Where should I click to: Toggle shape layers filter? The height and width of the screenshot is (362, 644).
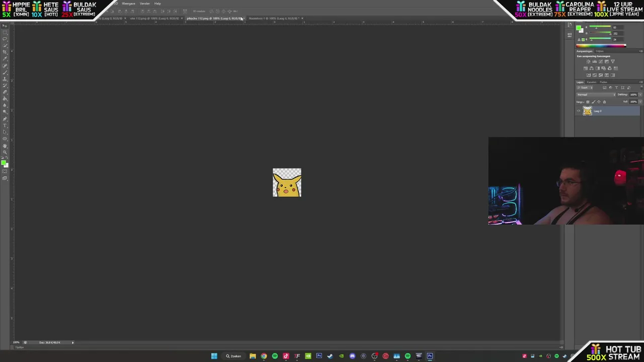[x=622, y=87]
